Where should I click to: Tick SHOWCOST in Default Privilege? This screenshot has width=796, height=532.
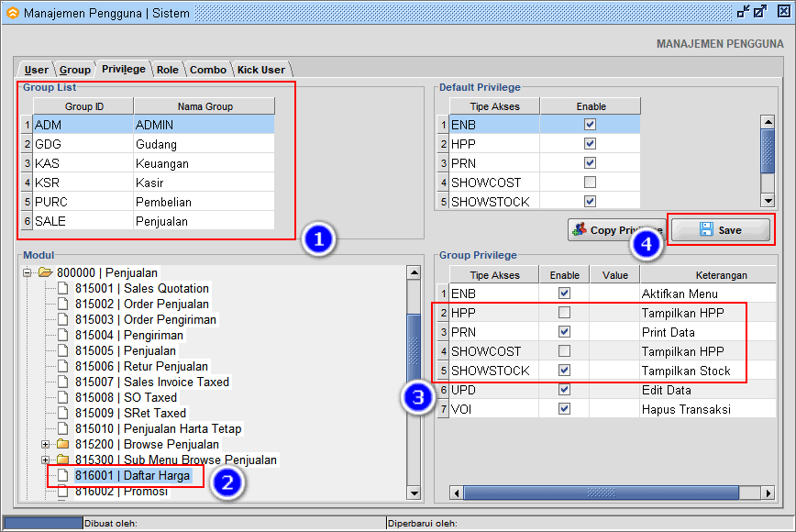pyautogui.click(x=590, y=182)
